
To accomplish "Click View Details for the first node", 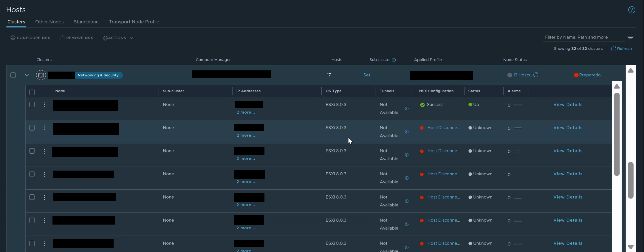I will (x=568, y=105).
